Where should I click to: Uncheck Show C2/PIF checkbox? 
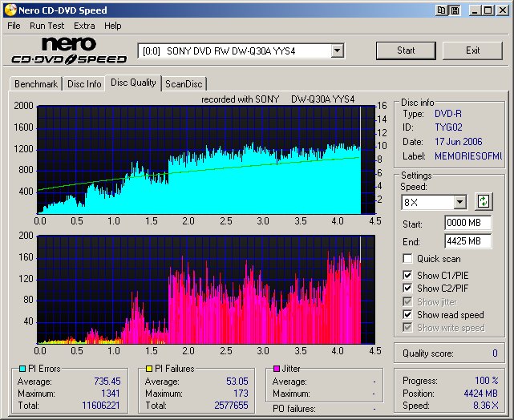click(407, 288)
